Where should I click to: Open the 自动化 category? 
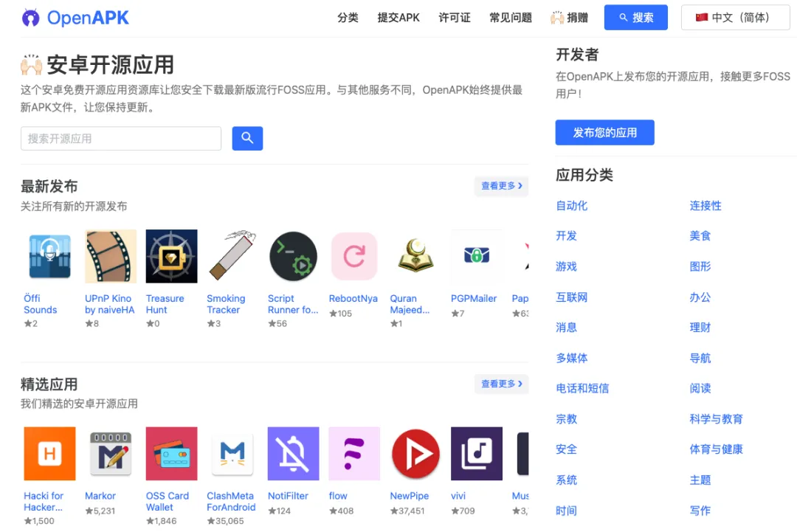[x=571, y=206]
